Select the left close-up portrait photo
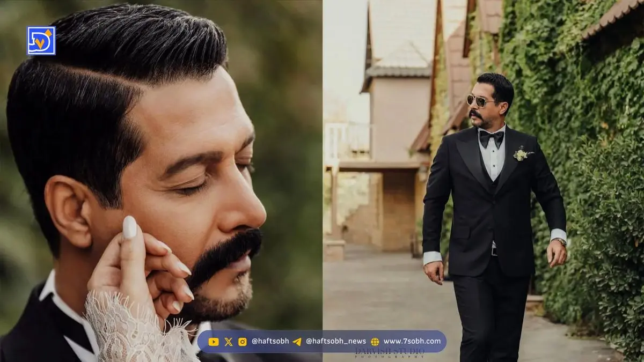Screen dimensions: 644x362 tap(161, 161)
